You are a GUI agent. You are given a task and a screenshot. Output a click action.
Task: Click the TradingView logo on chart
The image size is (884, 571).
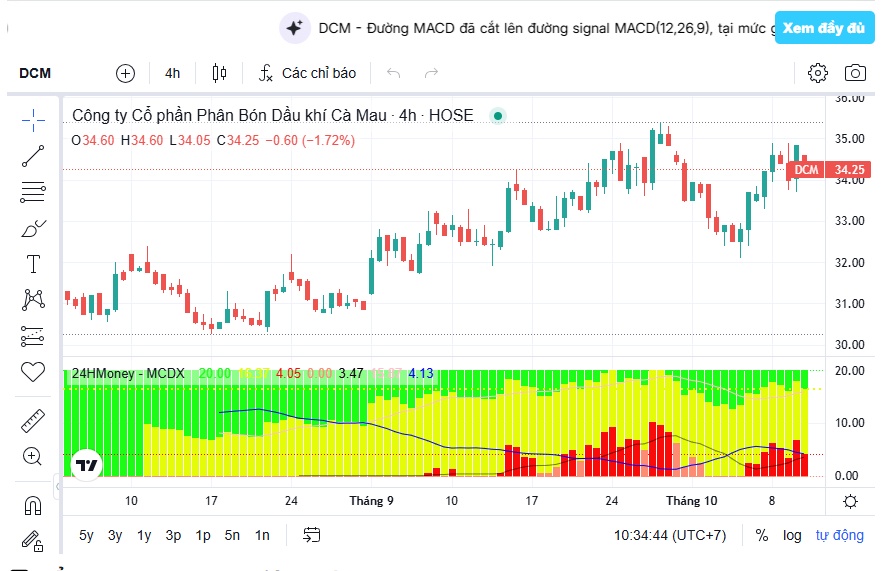pos(86,465)
